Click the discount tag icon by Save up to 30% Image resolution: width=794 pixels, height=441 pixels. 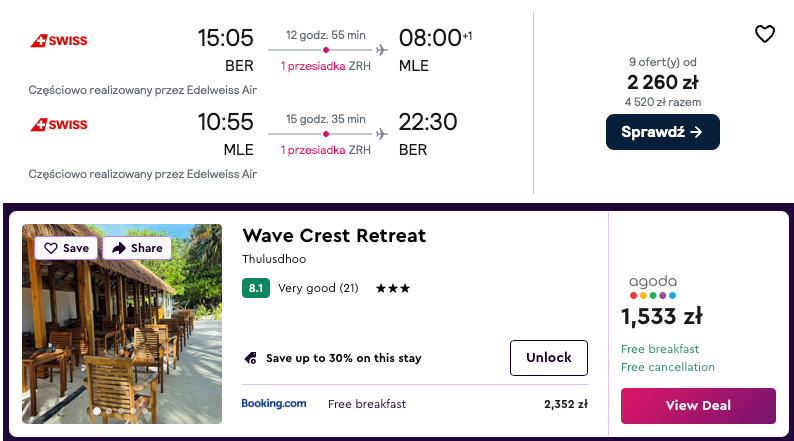251,358
